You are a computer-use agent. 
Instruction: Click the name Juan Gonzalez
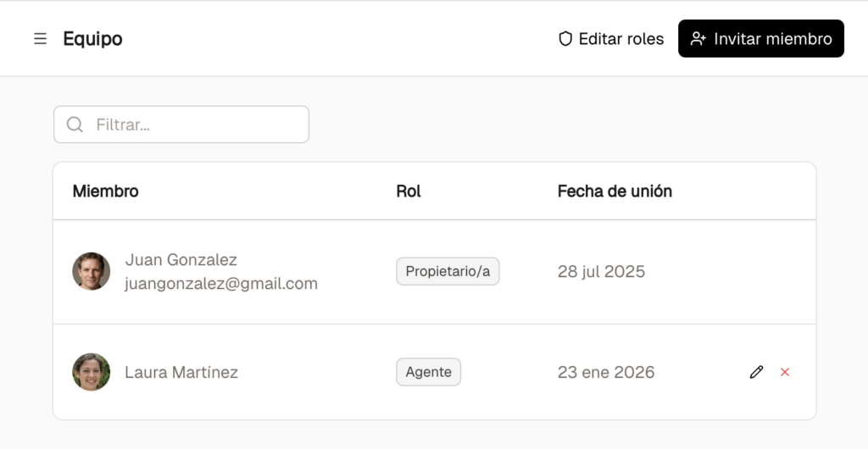coord(181,260)
